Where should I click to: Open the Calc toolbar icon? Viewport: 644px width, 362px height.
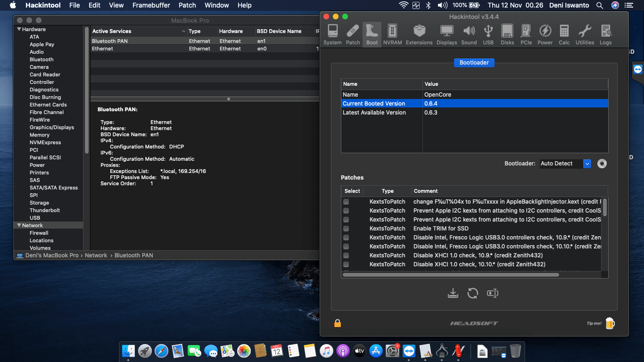pyautogui.click(x=564, y=34)
